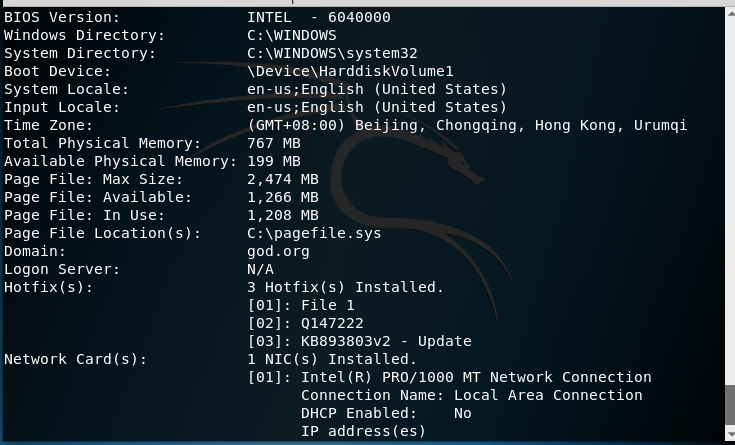Click the Total Physical Memory 767 MB value
Image resolution: width=735 pixels, height=445 pixels.
coord(274,143)
